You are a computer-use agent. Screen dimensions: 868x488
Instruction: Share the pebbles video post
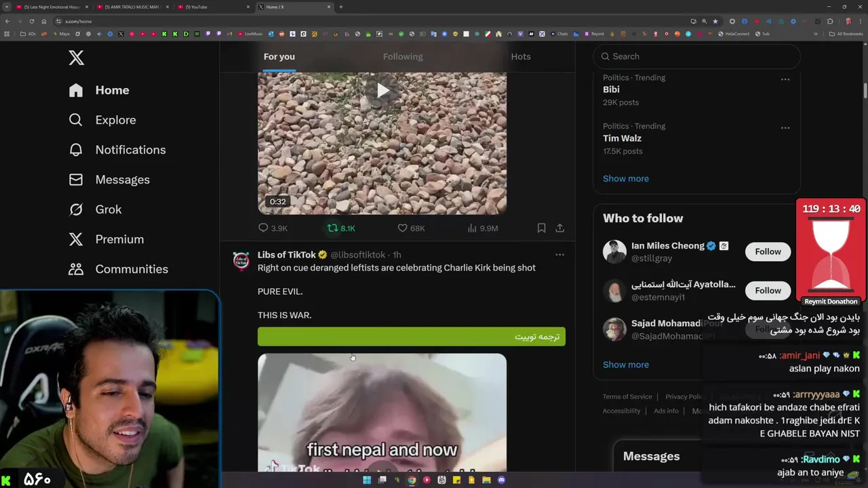[x=559, y=228]
